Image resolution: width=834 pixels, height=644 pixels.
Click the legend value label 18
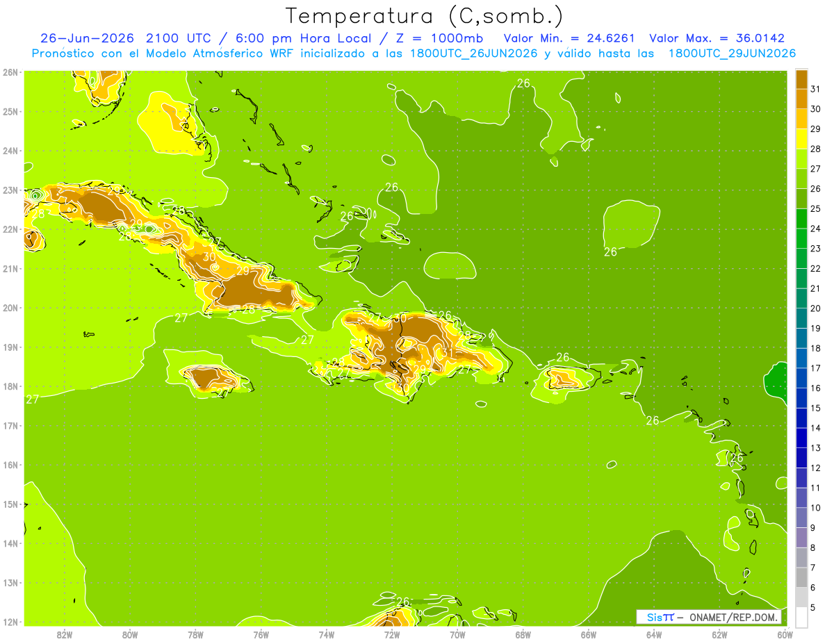(x=815, y=348)
